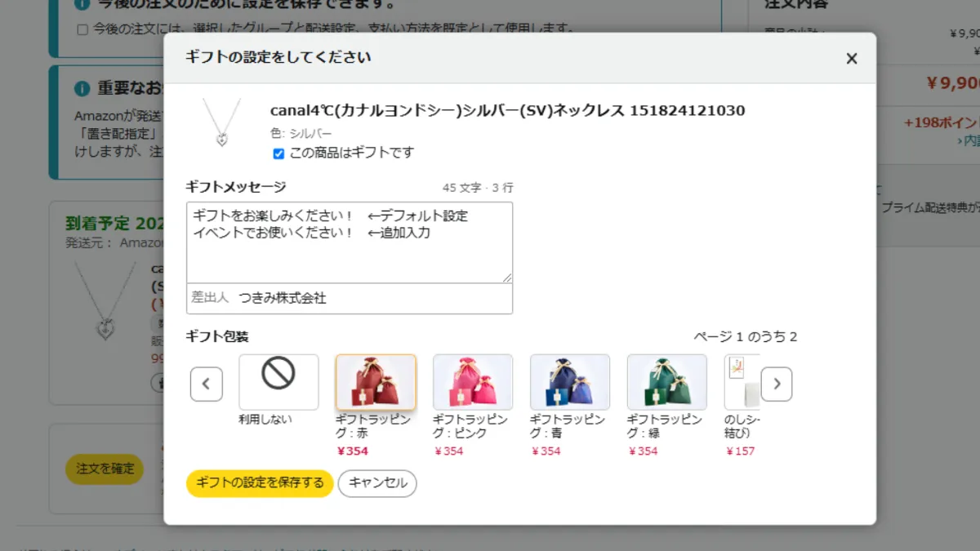Toggle the save-settings checkbox for future orders
The width and height of the screenshot is (980, 551).
pos(82,29)
